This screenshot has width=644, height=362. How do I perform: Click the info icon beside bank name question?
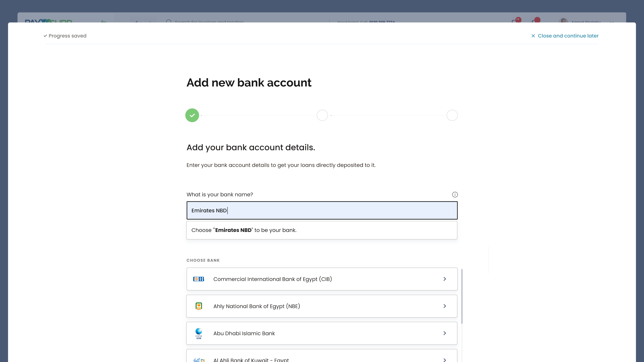pos(455,195)
